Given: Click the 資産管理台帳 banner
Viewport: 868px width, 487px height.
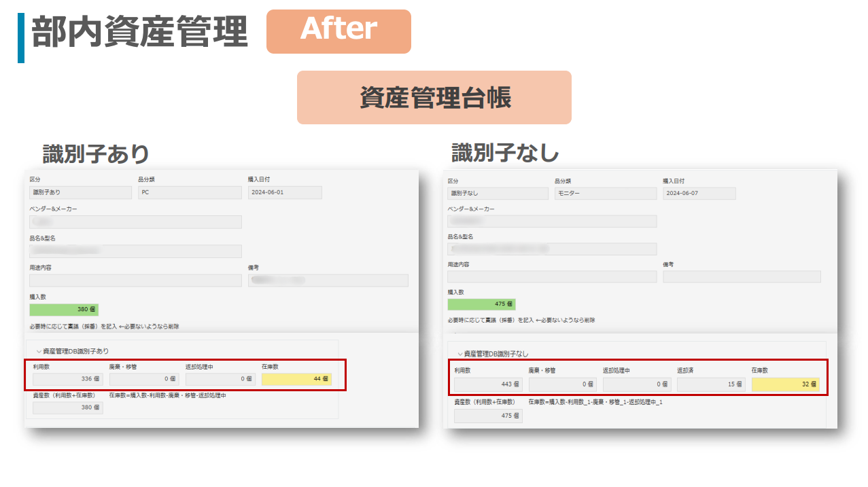Looking at the screenshot, I should point(434,98).
